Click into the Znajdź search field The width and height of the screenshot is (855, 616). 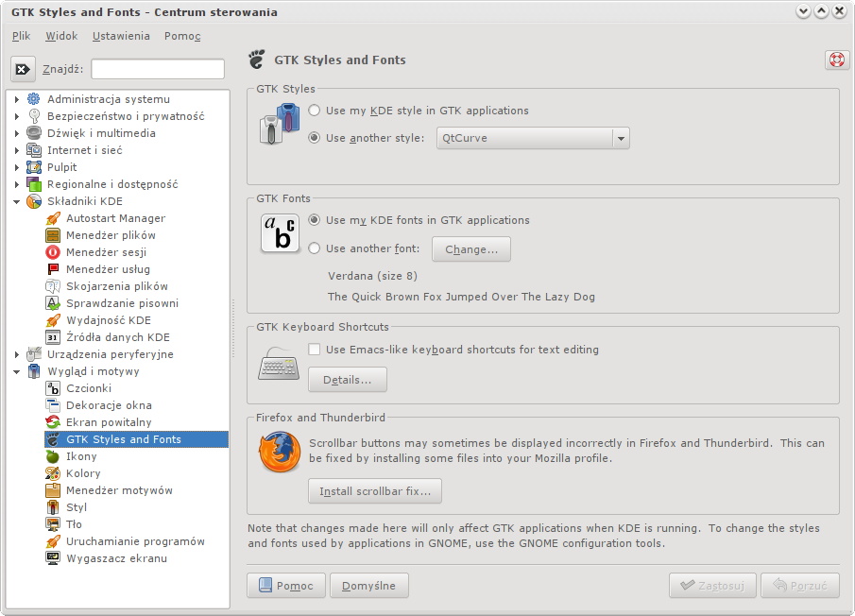click(x=158, y=69)
